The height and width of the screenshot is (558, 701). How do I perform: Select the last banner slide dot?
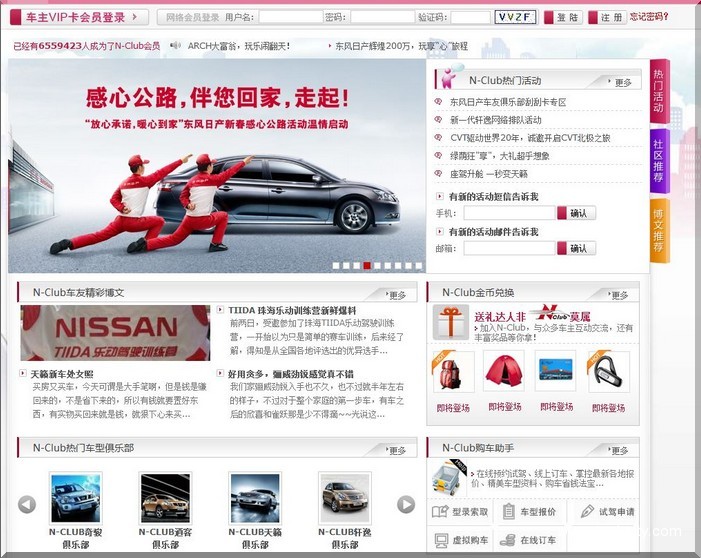[418, 266]
